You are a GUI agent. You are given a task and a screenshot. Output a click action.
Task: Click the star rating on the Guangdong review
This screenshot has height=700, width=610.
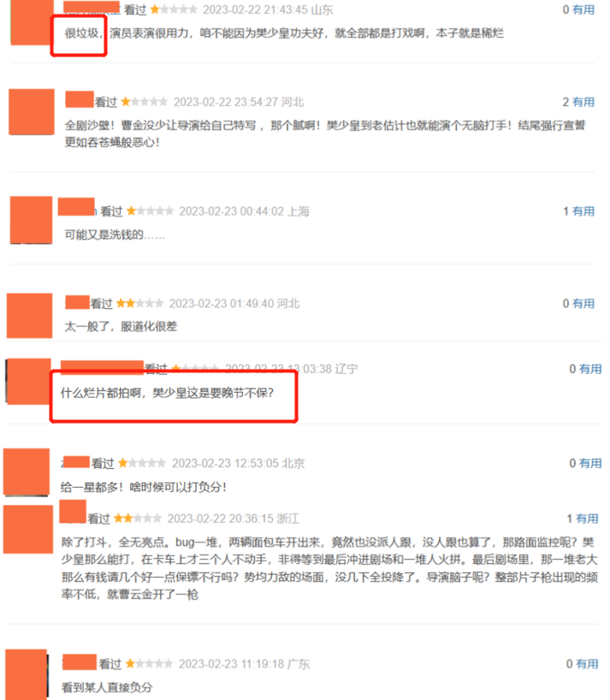(149, 664)
